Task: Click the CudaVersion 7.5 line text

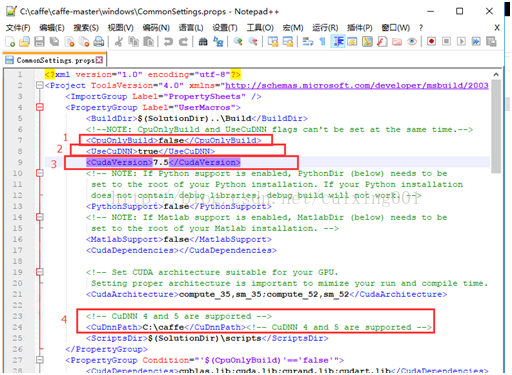Action: click(163, 162)
